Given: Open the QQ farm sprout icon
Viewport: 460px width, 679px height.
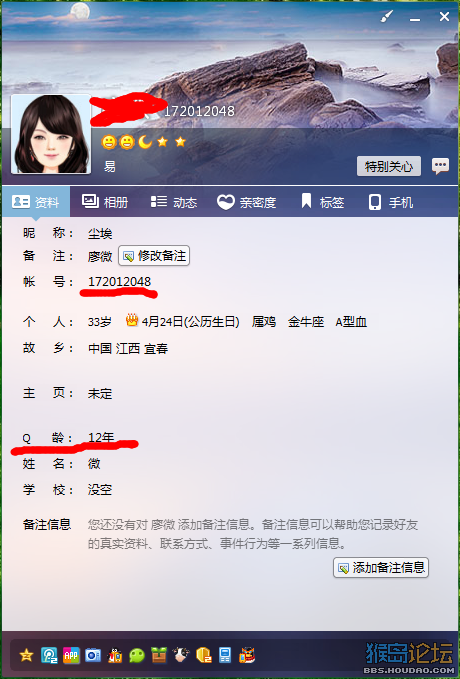Looking at the screenshot, I should click(159, 655).
